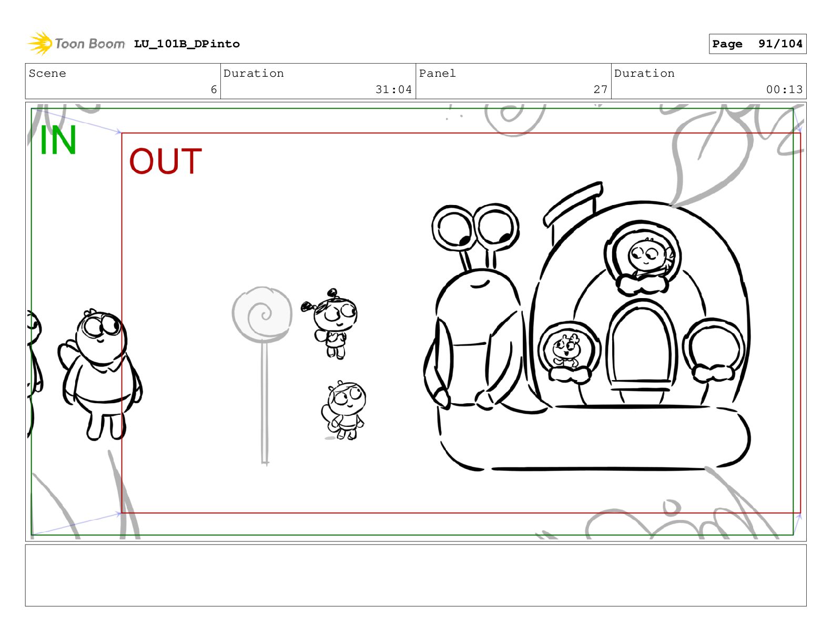832x644 pixels.
Task: Click the small bug character below the lollipop
Action: click(344, 410)
